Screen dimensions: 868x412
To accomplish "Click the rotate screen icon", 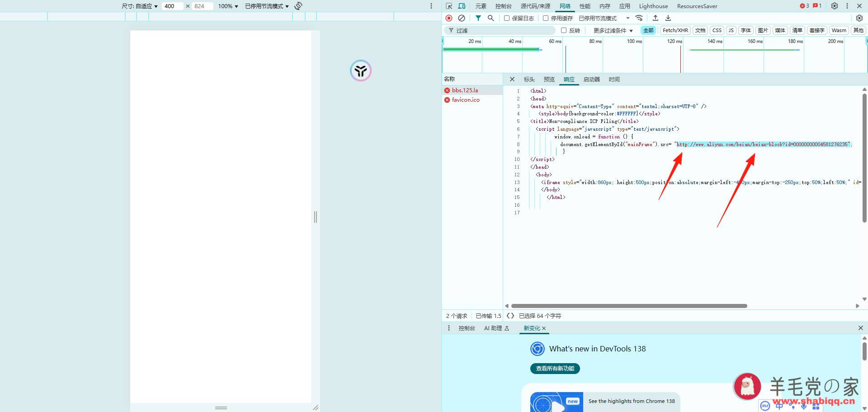I will coord(298,6).
